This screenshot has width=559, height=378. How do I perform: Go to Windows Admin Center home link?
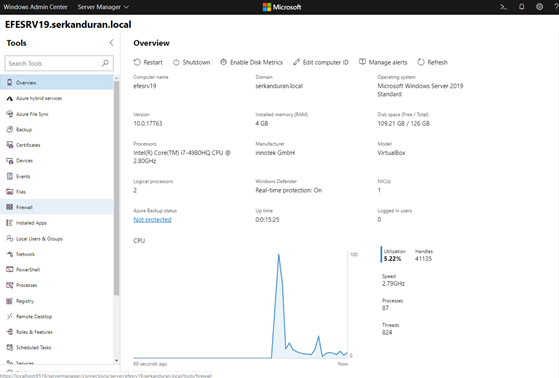pos(35,7)
